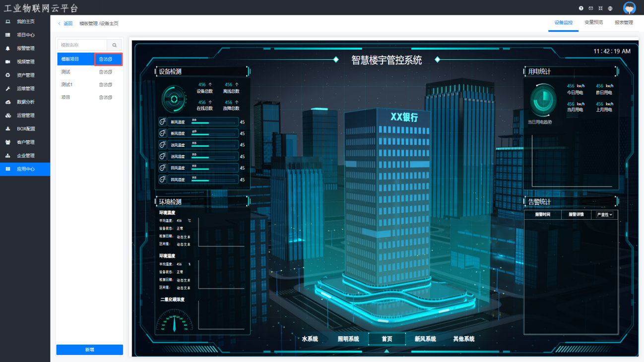Click the 新增 button
The width and height of the screenshot is (644, 362).
click(x=89, y=350)
